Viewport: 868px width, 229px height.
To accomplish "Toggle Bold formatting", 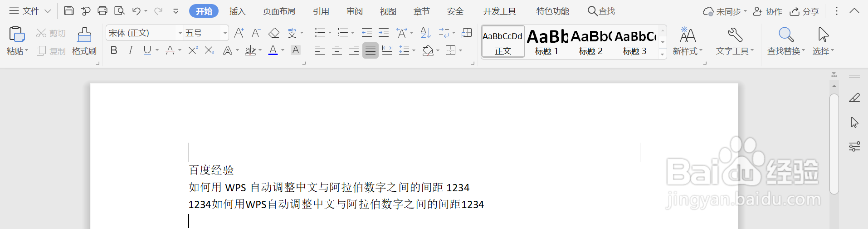I will coord(114,50).
